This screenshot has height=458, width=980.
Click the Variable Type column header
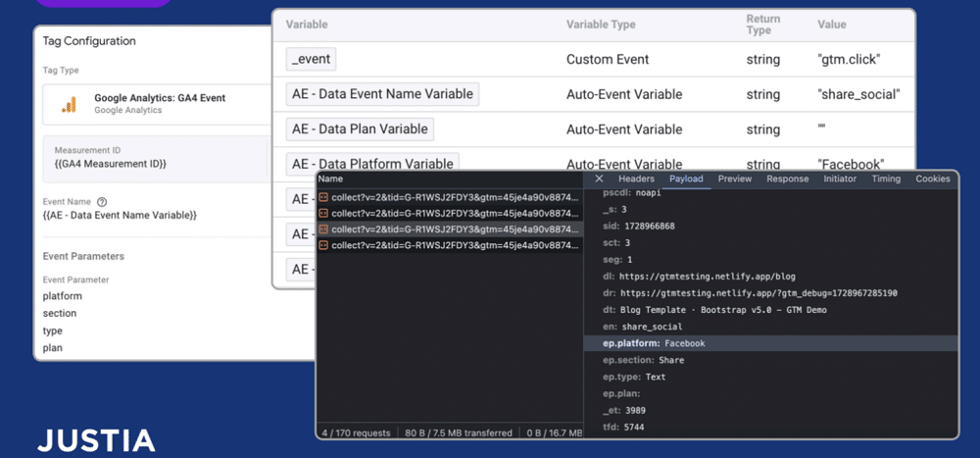pyautogui.click(x=601, y=25)
